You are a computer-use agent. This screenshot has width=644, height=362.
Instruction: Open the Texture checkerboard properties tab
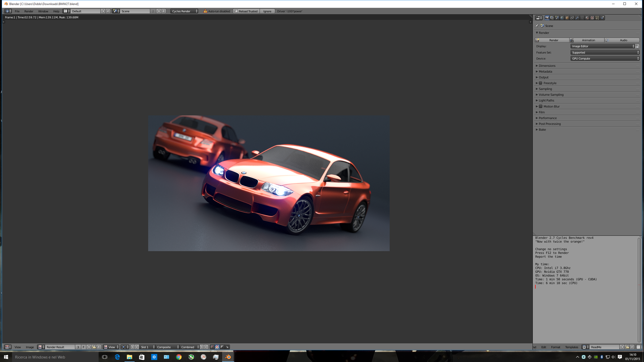coord(592,18)
